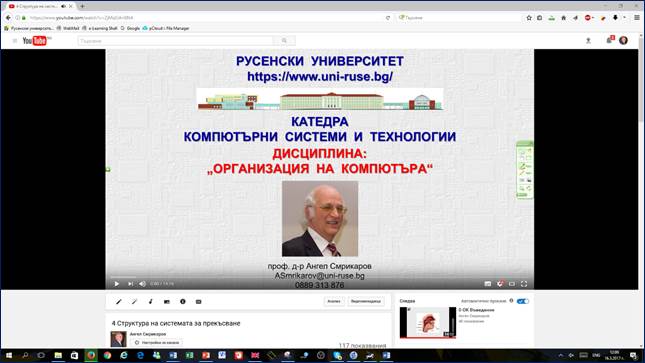Go to browser home page icon
645x363 pixels.
[564, 18]
